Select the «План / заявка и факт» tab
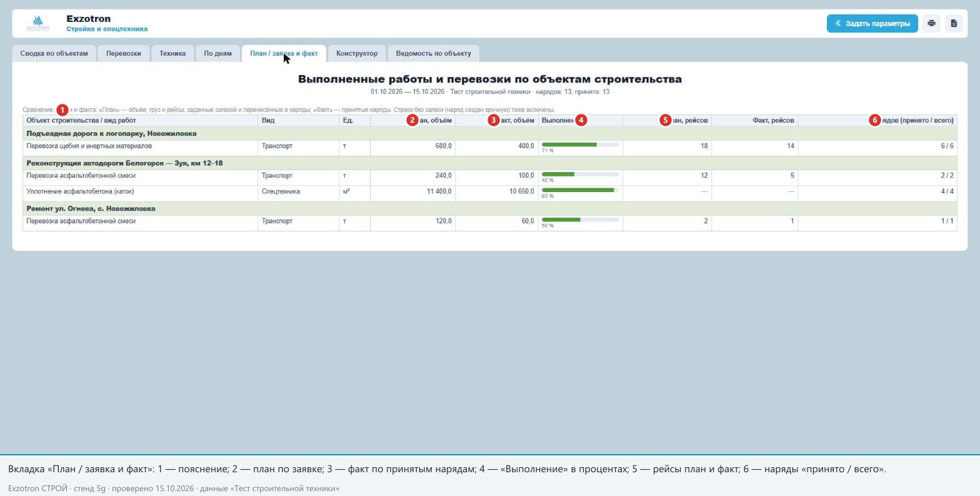980x496 pixels. pos(284,53)
